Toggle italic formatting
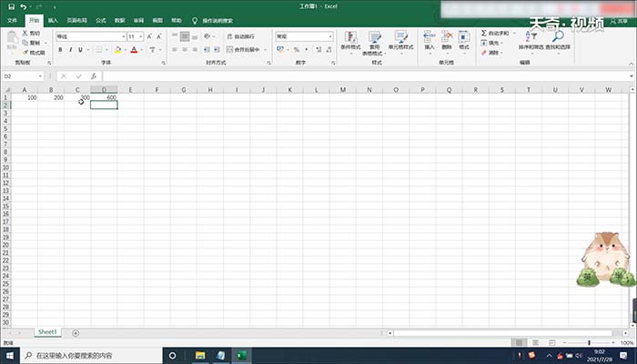This screenshot has width=637, height=364. pyautogui.click(x=70, y=49)
